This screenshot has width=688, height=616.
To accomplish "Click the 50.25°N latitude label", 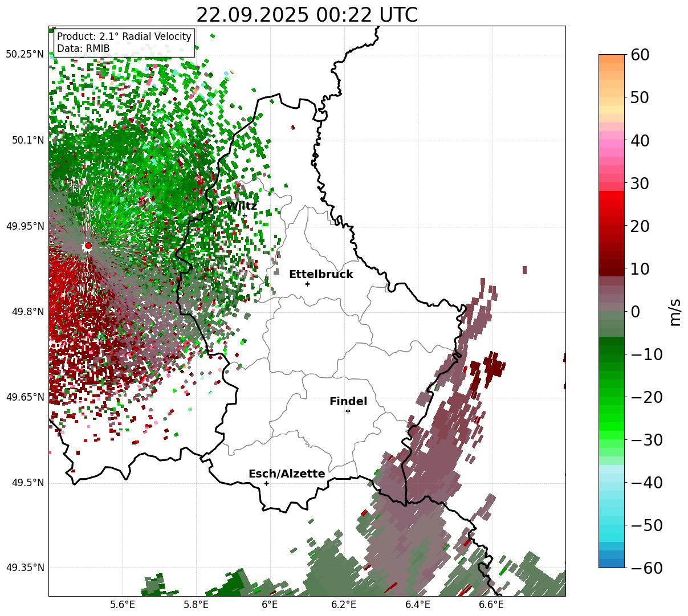I will 25,55.
